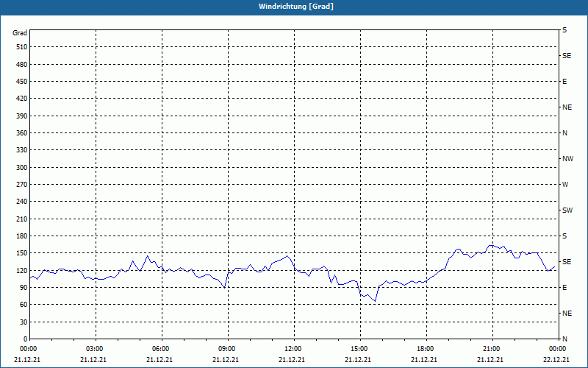Click the 330 axis value
The width and height of the screenshot is (588, 368).
click(x=22, y=150)
